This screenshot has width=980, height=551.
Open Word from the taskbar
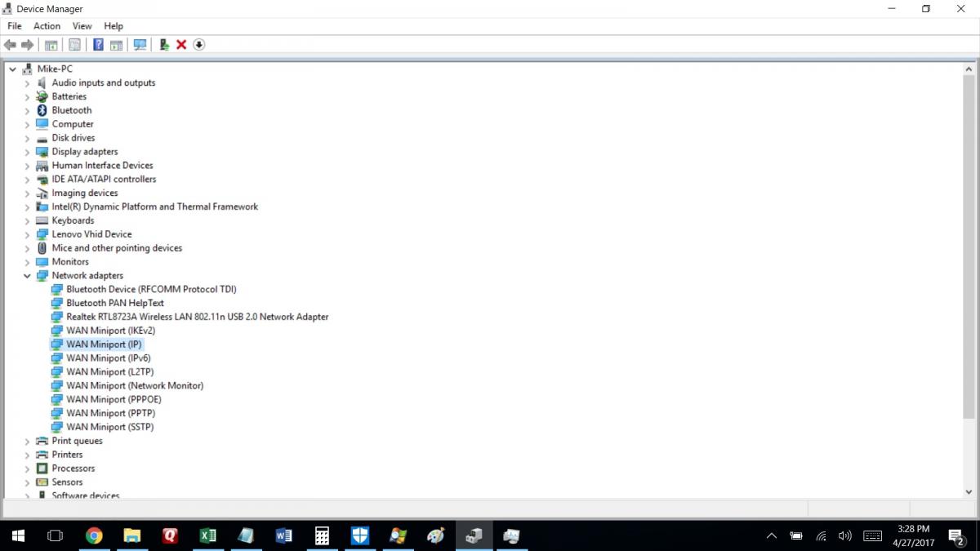pyautogui.click(x=284, y=536)
